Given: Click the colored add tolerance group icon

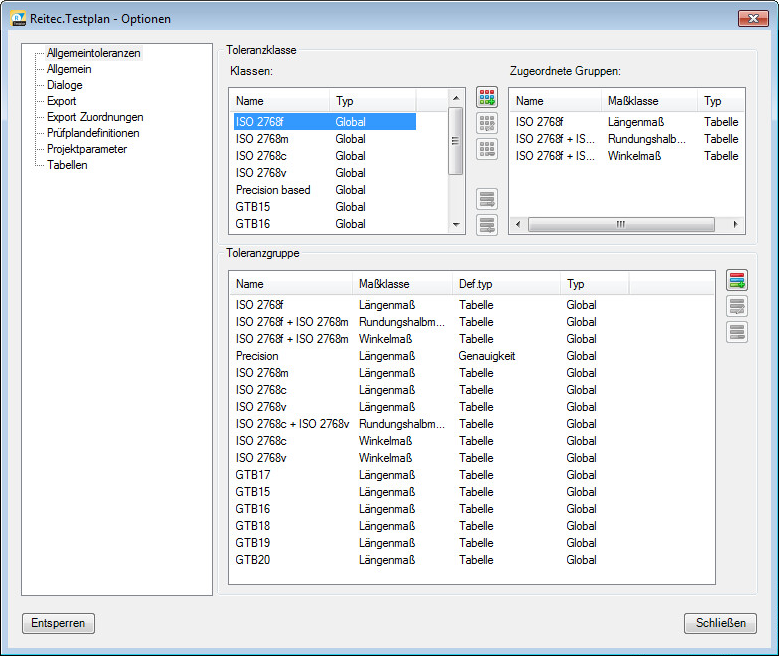Looking at the screenshot, I should coord(737,281).
